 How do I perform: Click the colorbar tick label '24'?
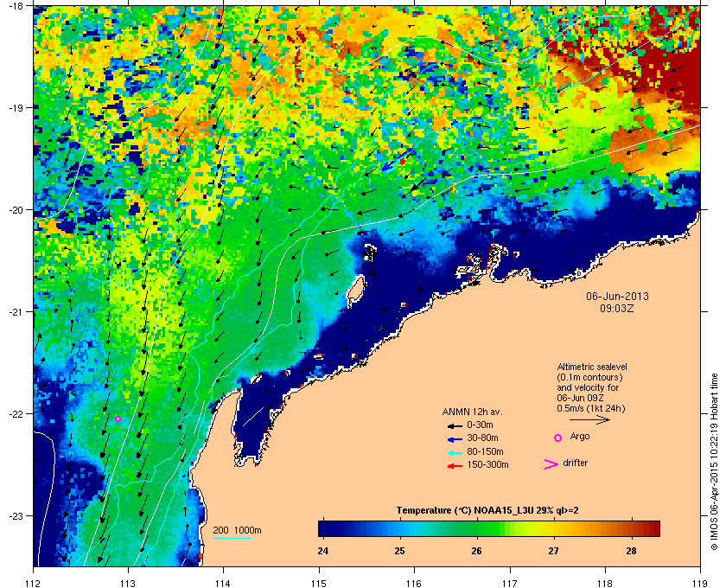323,551
